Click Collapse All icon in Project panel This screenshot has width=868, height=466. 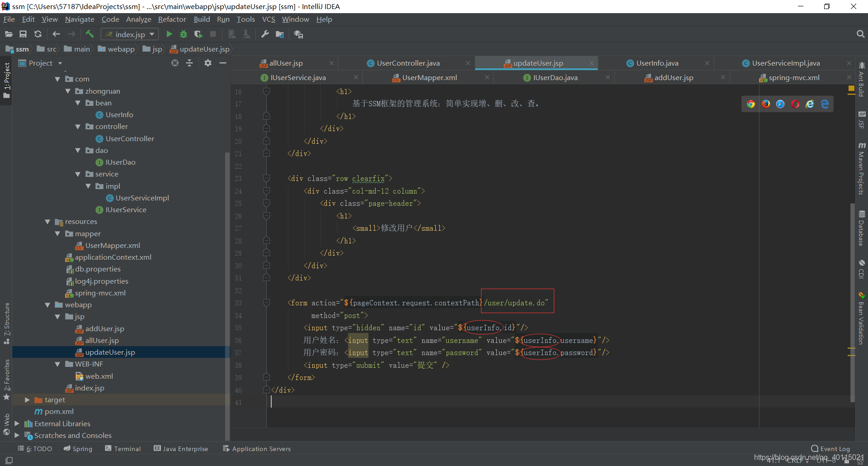coord(189,63)
